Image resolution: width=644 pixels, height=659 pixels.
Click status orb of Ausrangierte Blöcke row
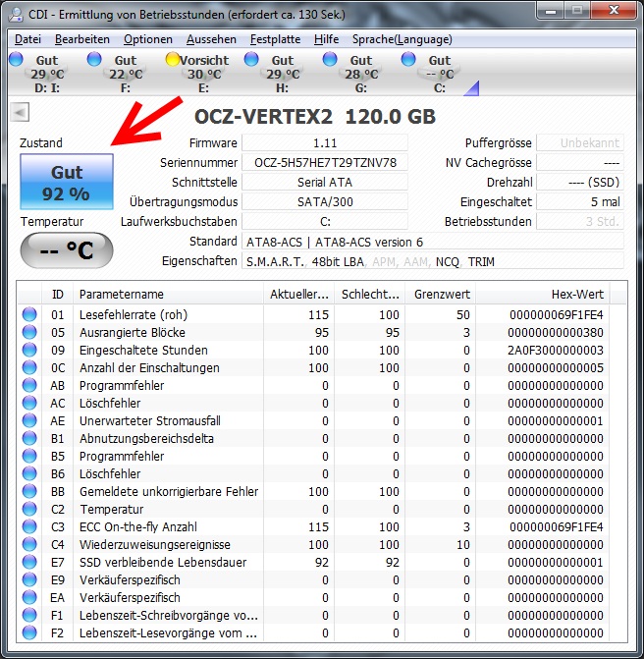29,332
